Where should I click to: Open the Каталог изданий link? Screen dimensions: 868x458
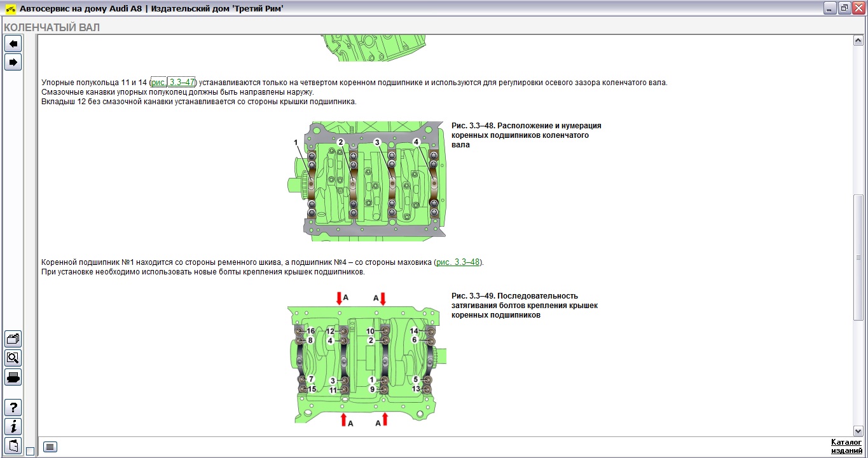point(846,446)
